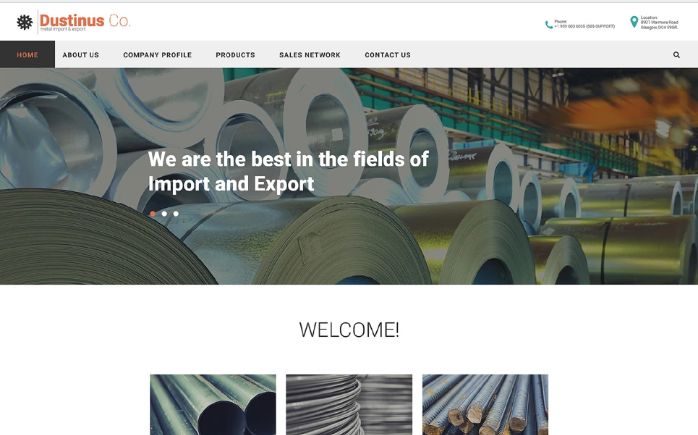Open the wire coil thumbnail image

coord(349,404)
